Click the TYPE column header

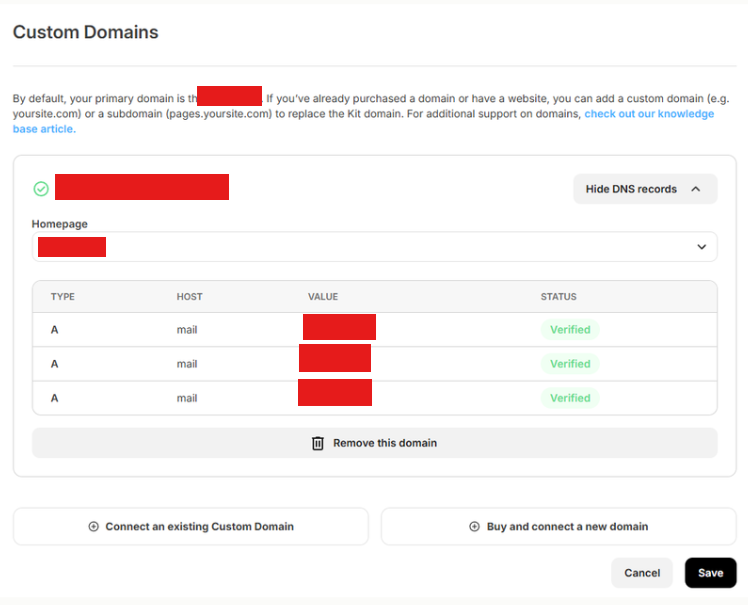[x=63, y=297]
